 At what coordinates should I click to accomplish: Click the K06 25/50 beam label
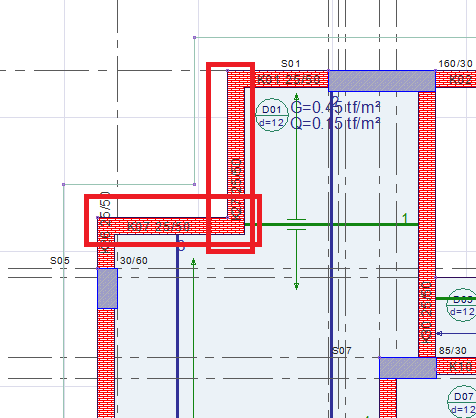(105, 222)
